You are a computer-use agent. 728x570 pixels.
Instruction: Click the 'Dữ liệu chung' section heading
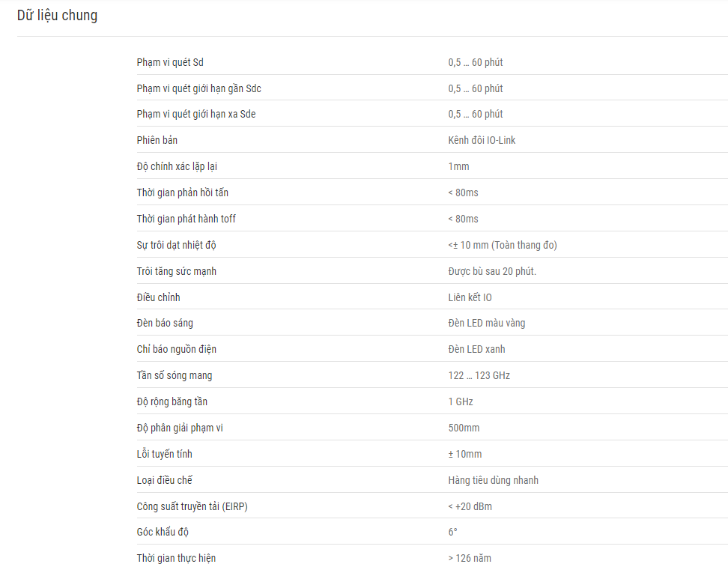click(x=57, y=15)
